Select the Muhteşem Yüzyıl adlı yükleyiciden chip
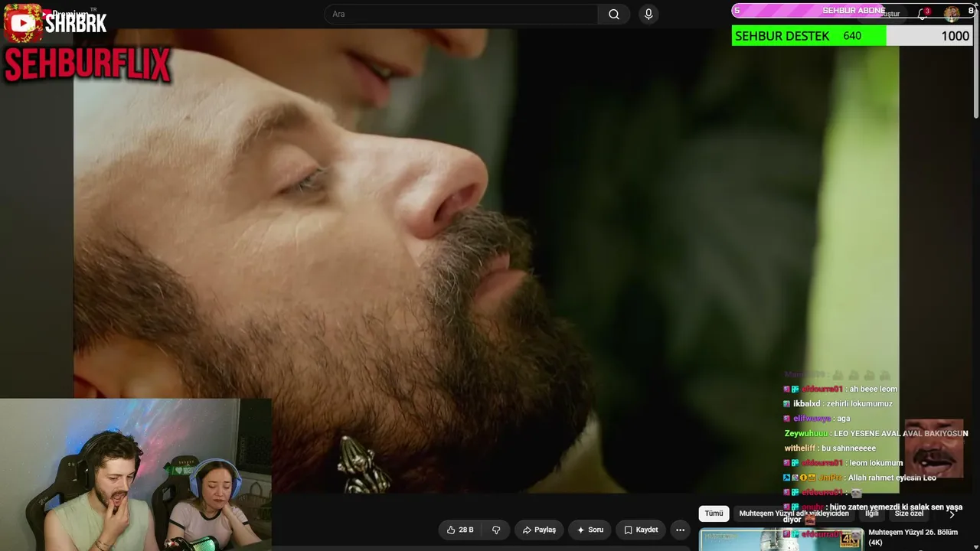 [x=794, y=514]
